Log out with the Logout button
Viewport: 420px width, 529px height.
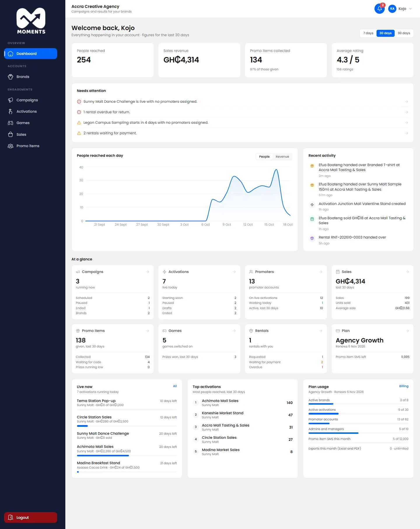(x=31, y=517)
